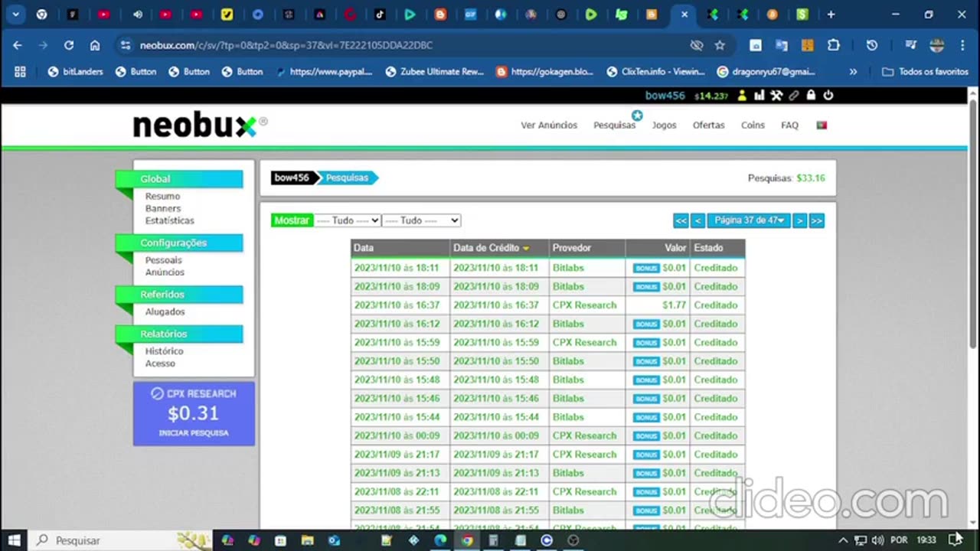Open the Windows Start menu
The image size is (980, 551).
coord(14,540)
